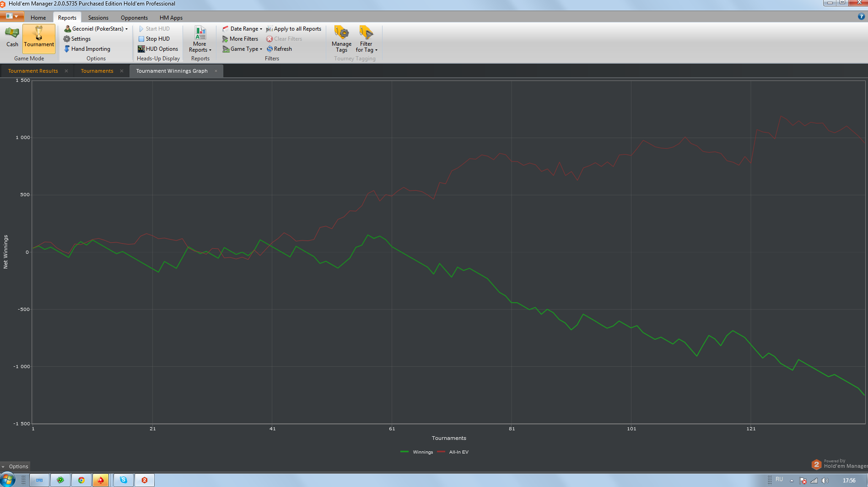The width and height of the screenshot is (868, 487).
Task: Expand the Date Range dropdown
Action: (243, 29)
